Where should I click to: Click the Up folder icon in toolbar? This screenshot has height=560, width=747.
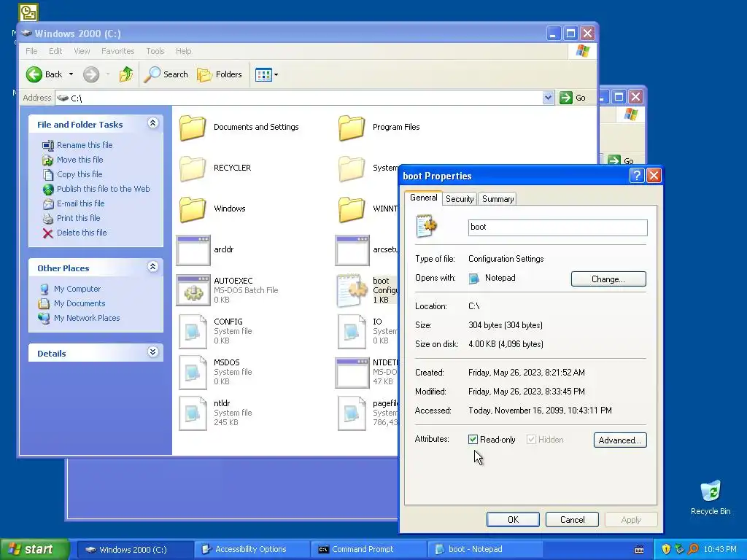point(125,74)
